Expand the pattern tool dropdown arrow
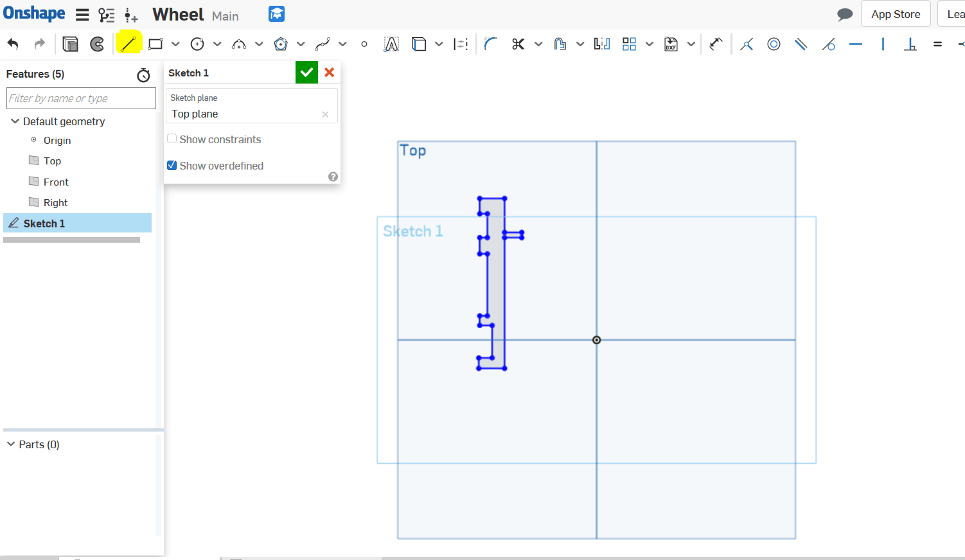This screenshot has width=965, height=560. [650, 44]
